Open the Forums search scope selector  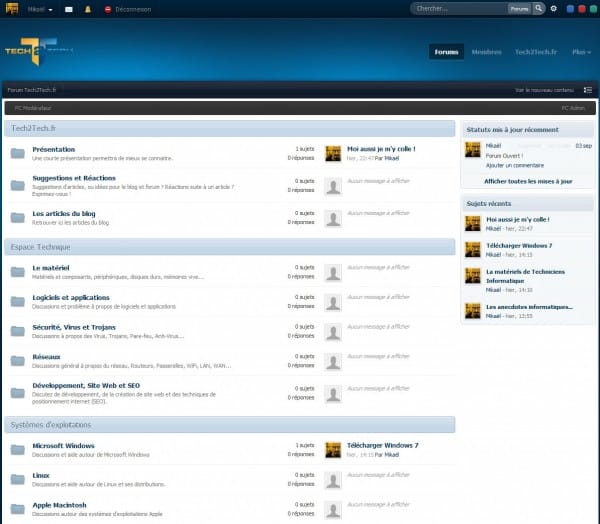pos(519,8)
